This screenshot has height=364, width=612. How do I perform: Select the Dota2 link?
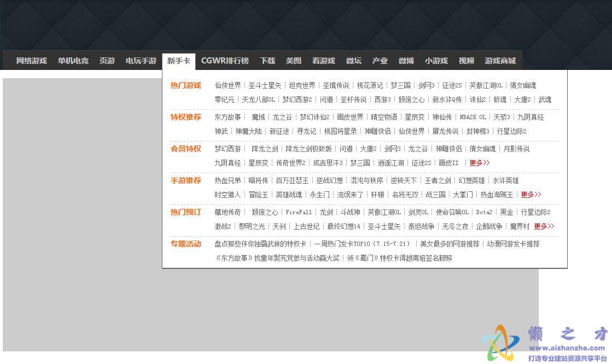click(x=485, y=212)
